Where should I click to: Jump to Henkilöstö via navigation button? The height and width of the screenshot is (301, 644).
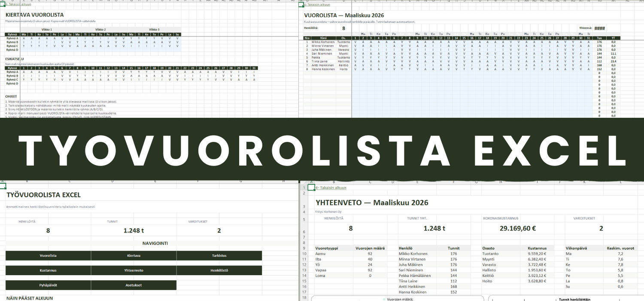click(219, 270)
